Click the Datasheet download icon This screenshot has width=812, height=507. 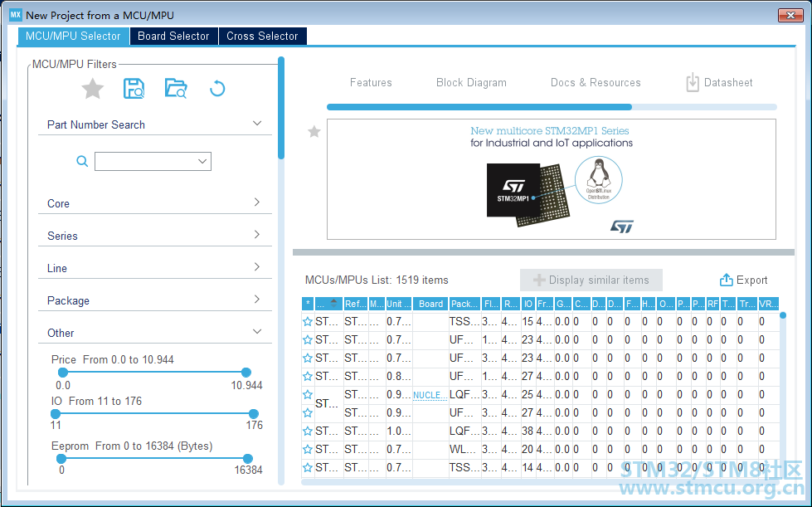693,82
